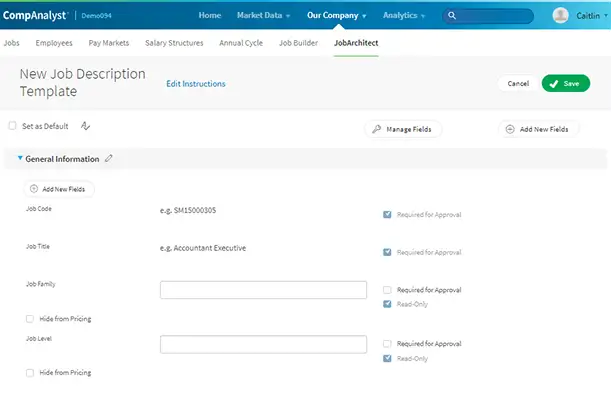
Task: Click the Manage Fields button
Action: (x=403, y=129)
